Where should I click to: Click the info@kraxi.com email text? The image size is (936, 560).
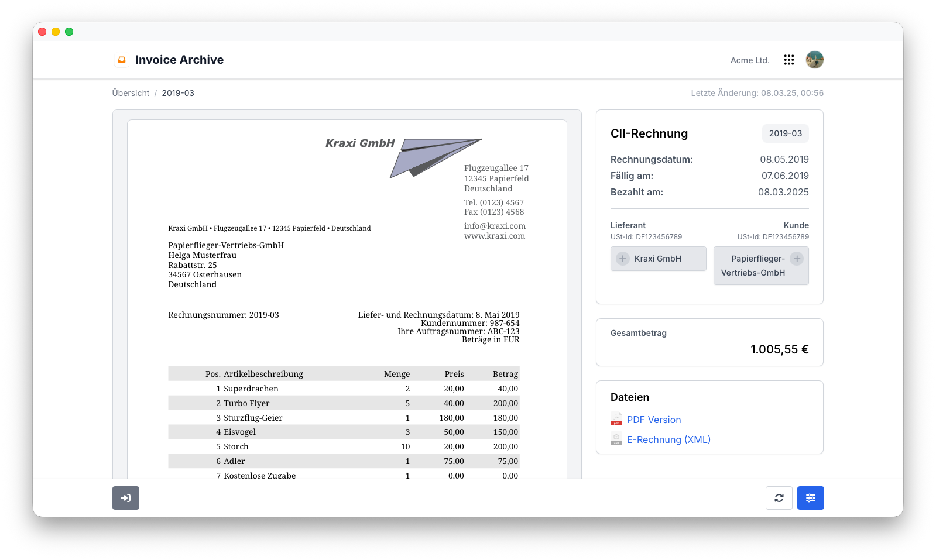tap(495, 226)
